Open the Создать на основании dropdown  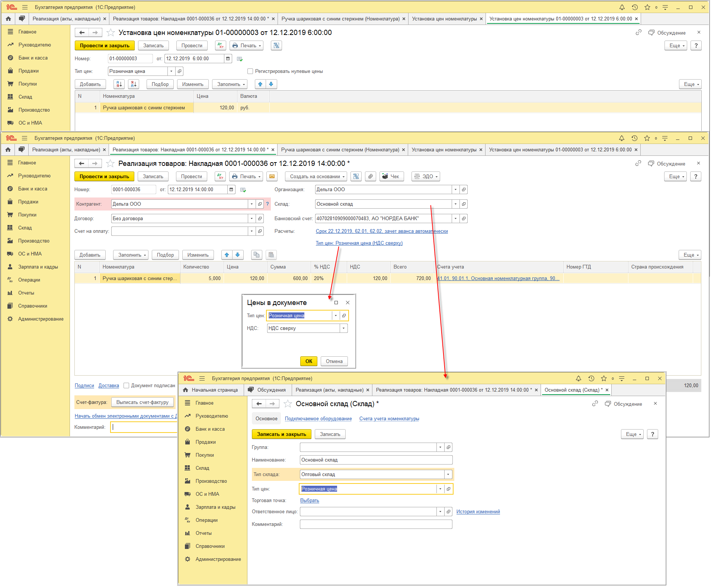coord(317,177)
